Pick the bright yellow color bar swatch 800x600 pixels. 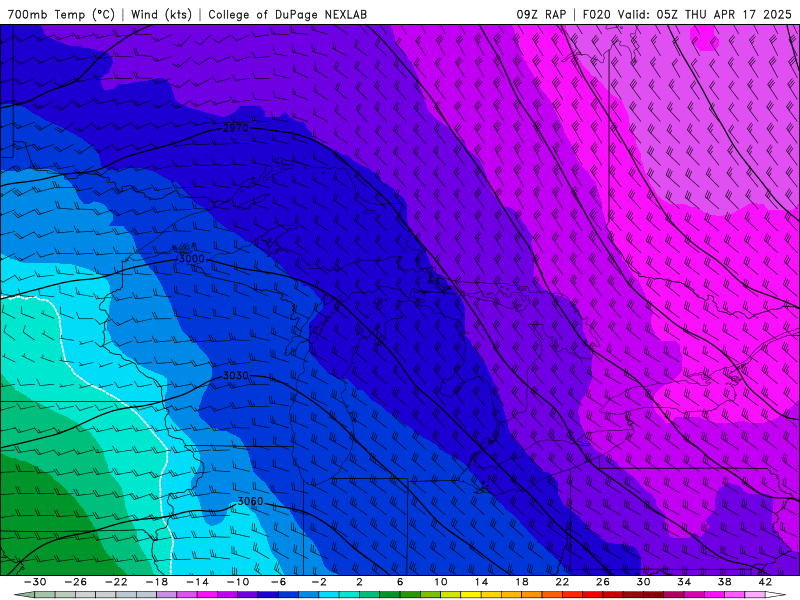[x=471, y=595]
